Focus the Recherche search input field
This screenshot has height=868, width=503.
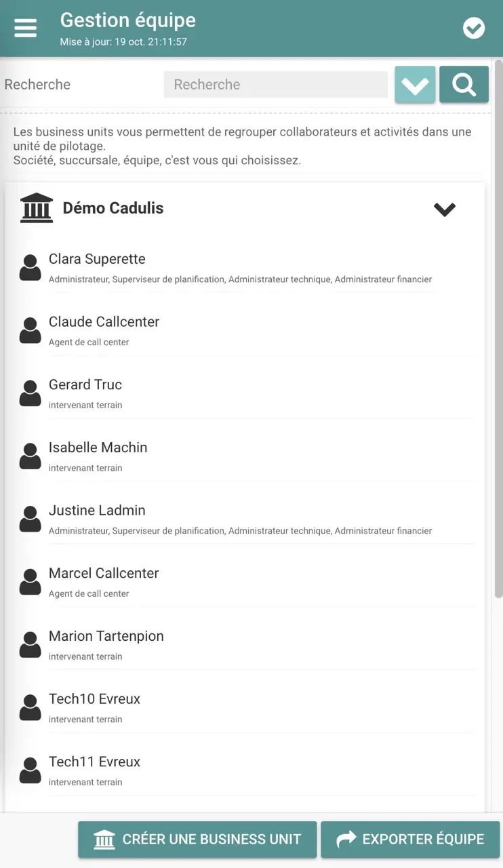pos(275,85)
